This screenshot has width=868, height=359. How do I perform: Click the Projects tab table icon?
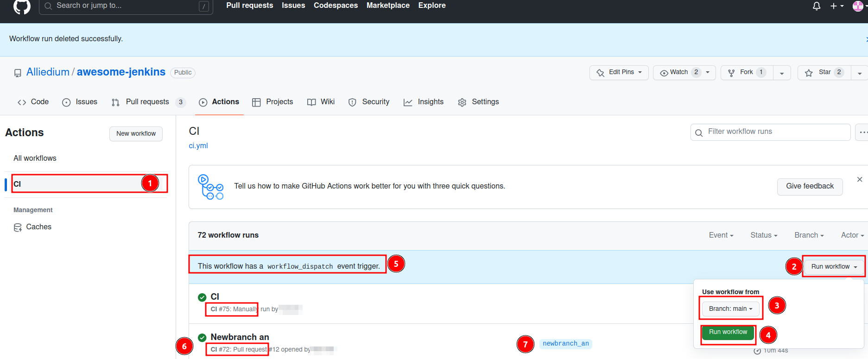click(256, 102)
